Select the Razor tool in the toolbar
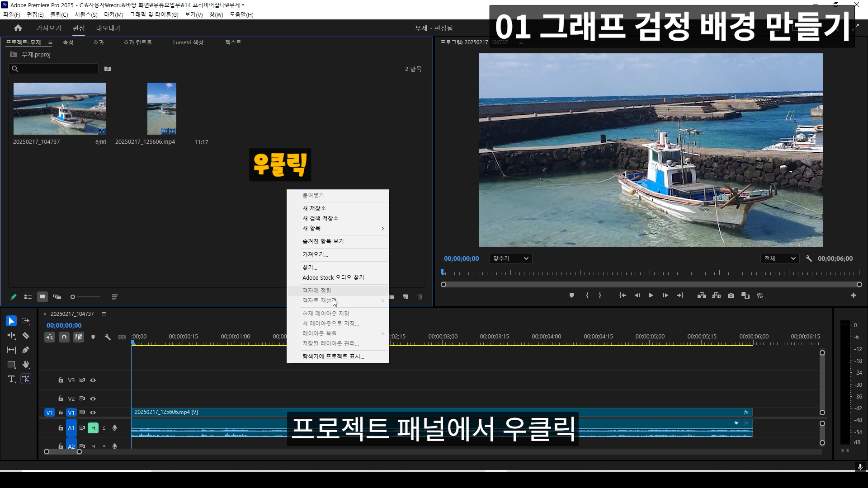 [26, 335]
